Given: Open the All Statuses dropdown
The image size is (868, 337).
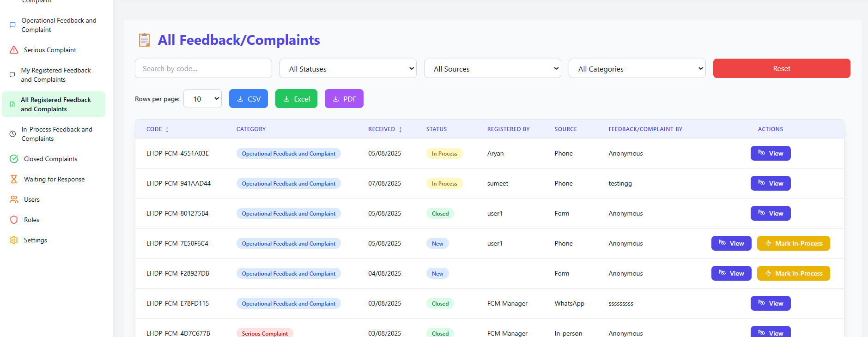Looking at the screenshot, I should [x=348, y=69].
